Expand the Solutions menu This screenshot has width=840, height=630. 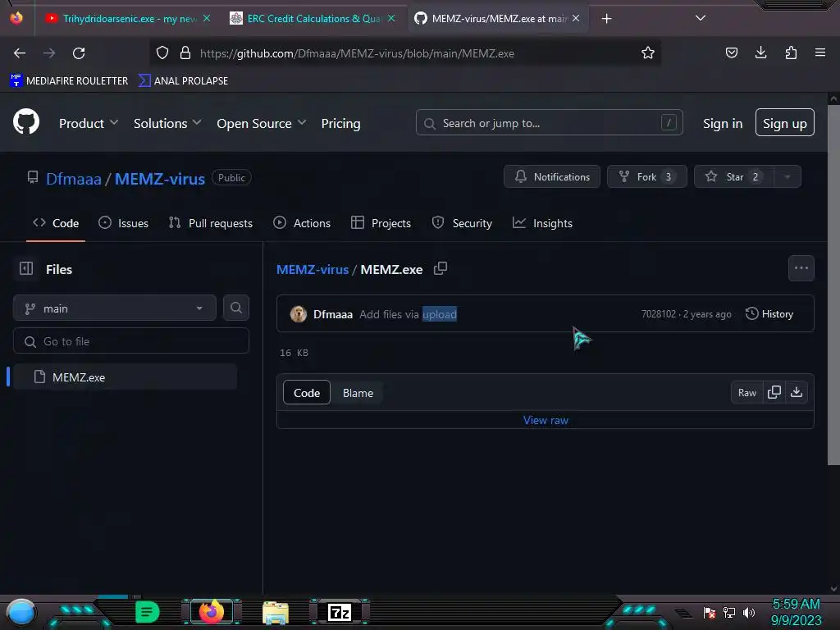point(167,123)
